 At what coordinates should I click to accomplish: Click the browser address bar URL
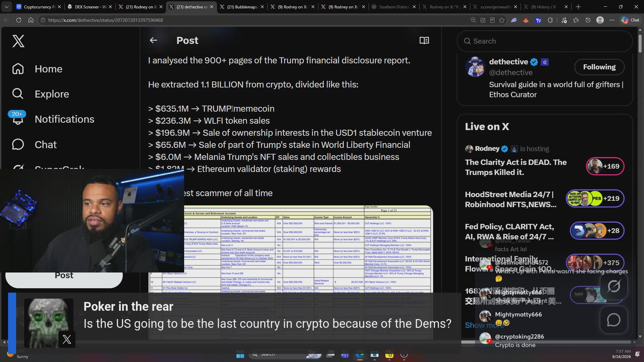click(x=105, y=20)
